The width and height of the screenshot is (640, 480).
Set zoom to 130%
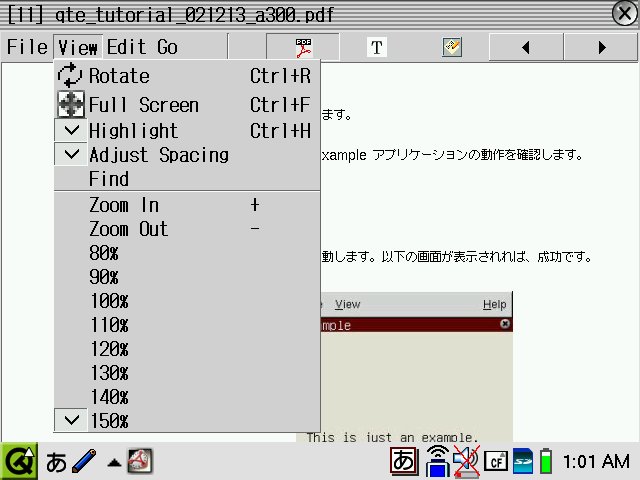(x=187, y=373)
